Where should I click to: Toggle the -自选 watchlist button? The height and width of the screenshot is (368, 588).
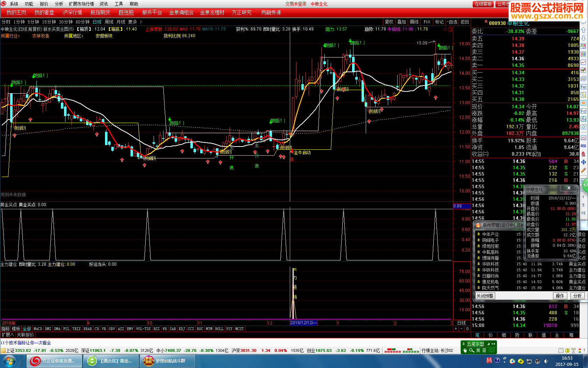point(452,22)
